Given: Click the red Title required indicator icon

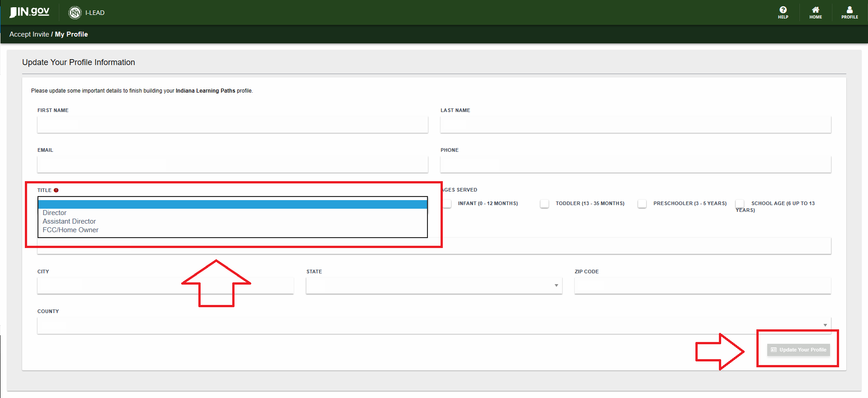Looking at the screenshot, I should (x=56, y=190).
